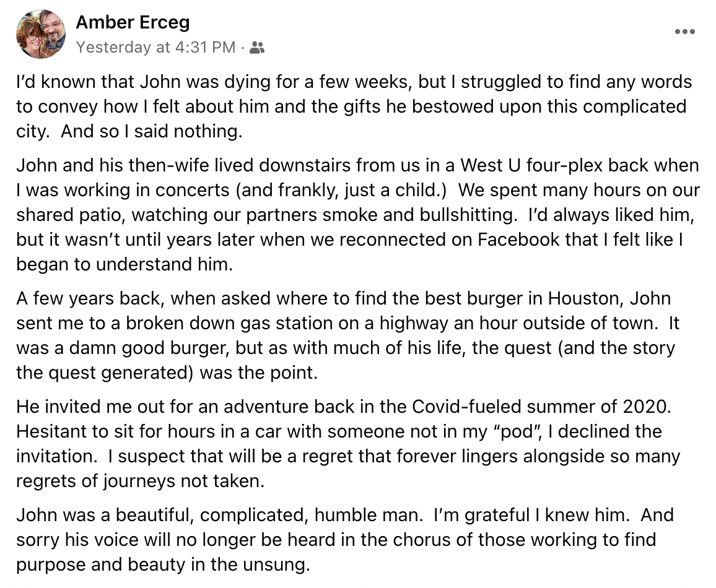Open Amber Erceg's profile picture
Viewport: 716px width, 588px height.
[41, 34]
